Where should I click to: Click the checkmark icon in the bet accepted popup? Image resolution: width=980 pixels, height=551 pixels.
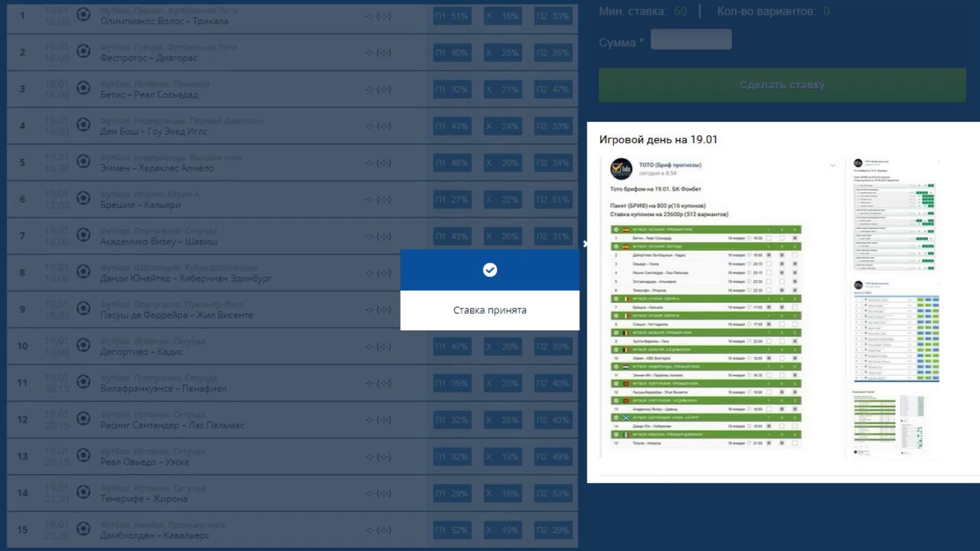pos(490,269)
